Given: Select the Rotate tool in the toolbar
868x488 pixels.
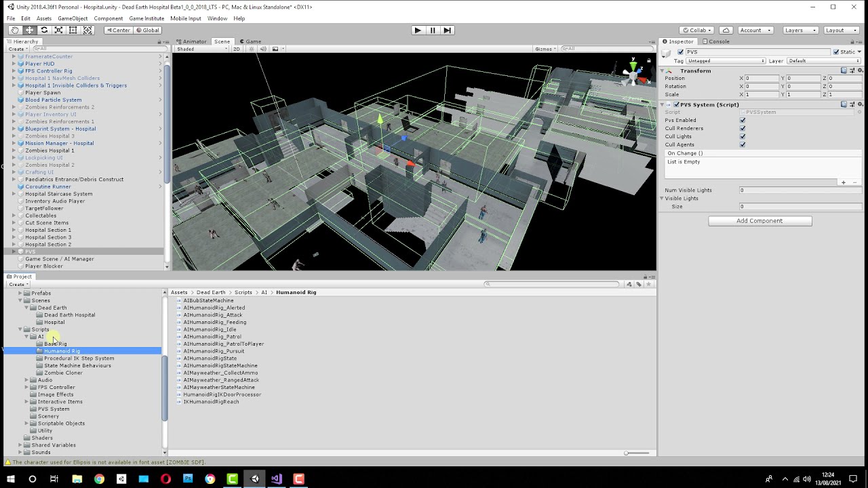Looking at the screenshot, I should pos(44,30).
